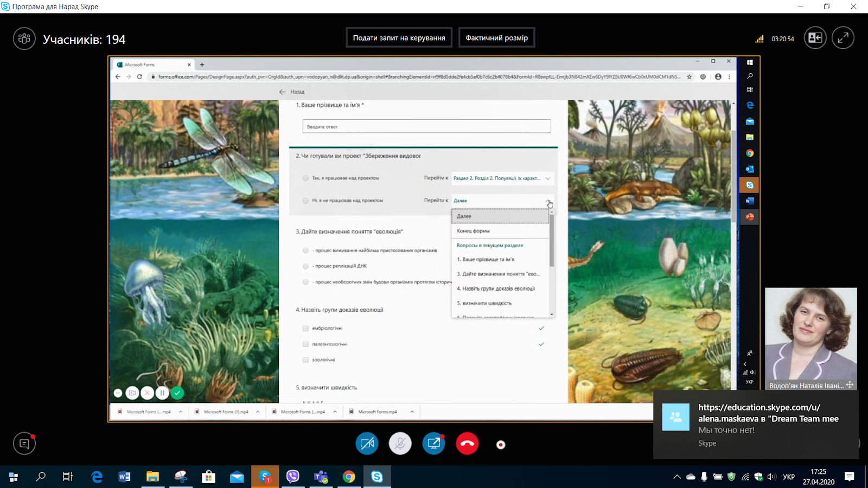
Task: Open a new browser tab
Action: click(x=202, y=65)
